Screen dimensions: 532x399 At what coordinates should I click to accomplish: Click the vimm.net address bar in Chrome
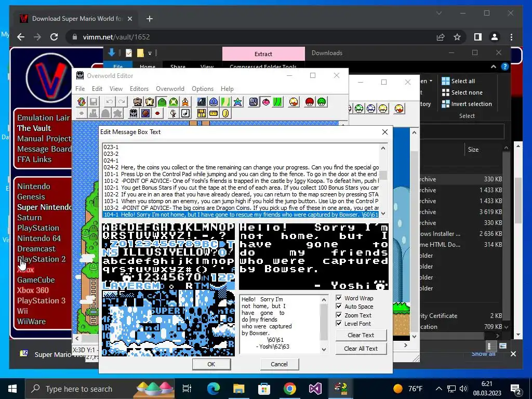pyautogui.click(x=251, y=37)
